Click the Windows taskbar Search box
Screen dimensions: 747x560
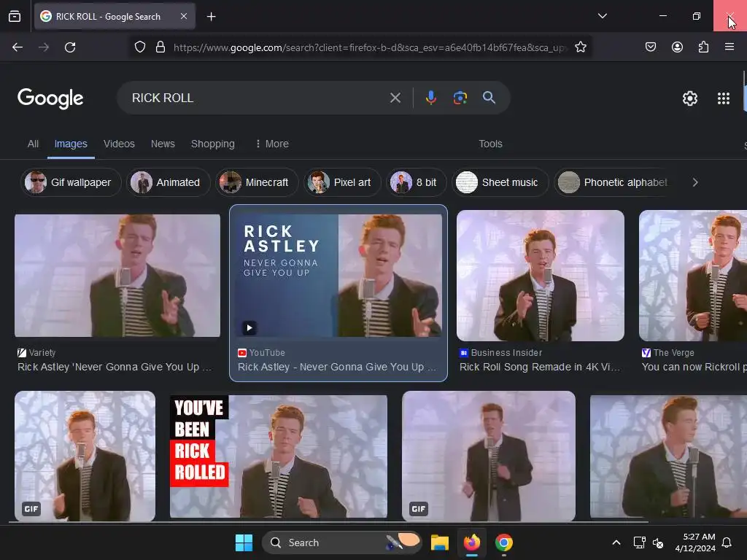click(x=341, y=542)
